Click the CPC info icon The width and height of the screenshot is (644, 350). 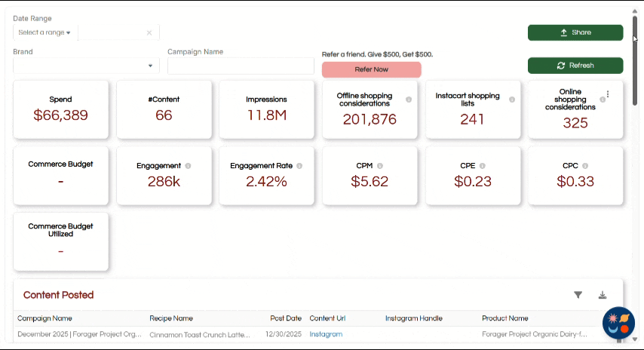click(x=585, y=165)
